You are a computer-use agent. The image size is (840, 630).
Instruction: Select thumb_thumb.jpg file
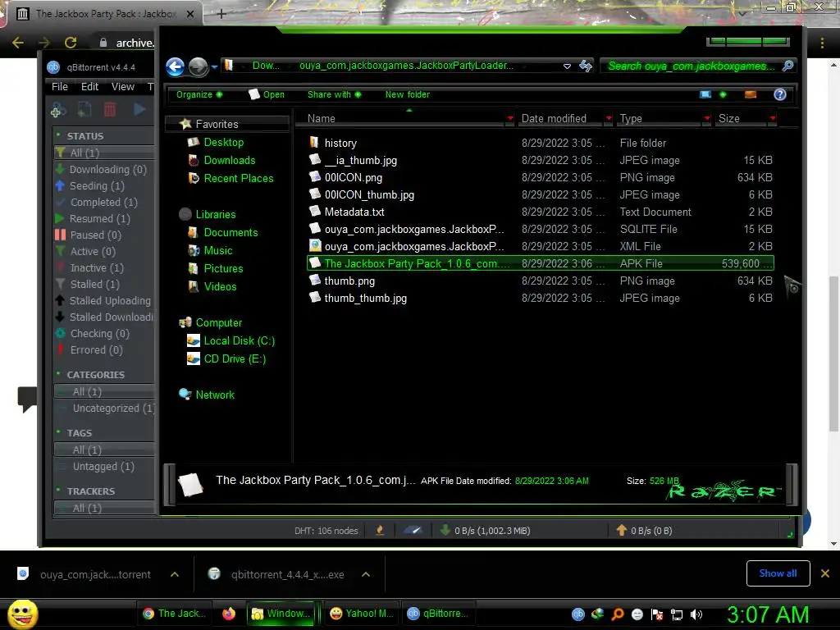pos(541,298)
